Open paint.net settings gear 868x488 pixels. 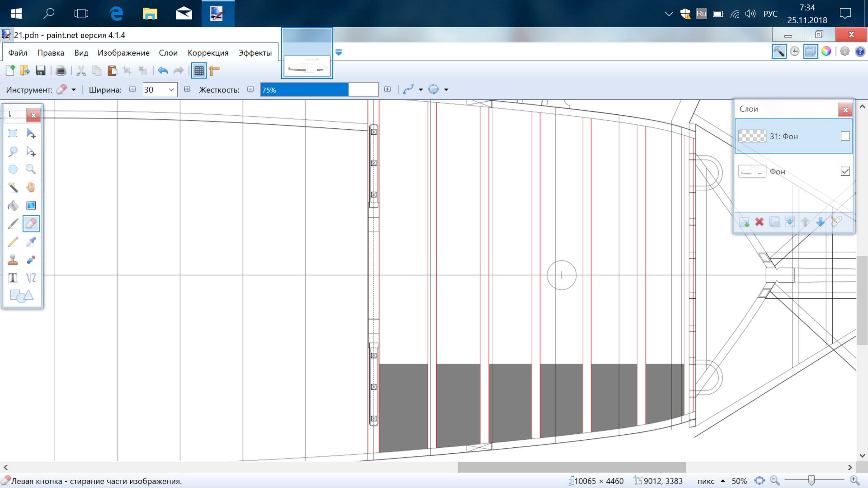844,51
